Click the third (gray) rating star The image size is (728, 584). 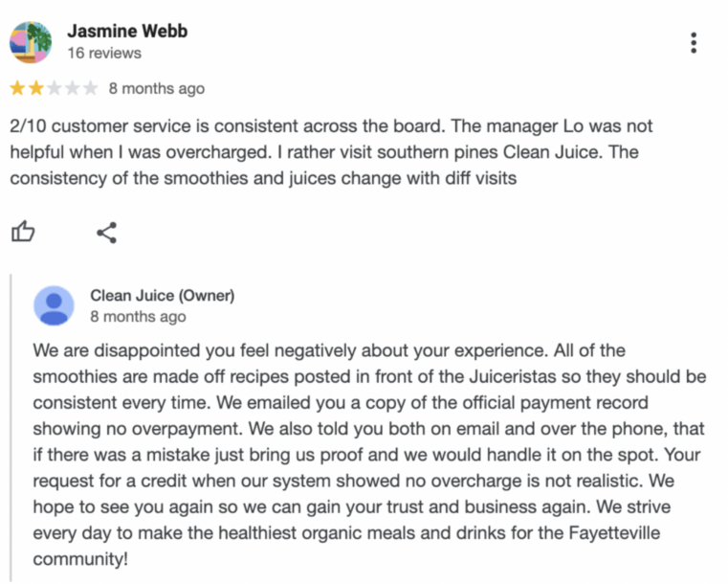pos(55,89)
